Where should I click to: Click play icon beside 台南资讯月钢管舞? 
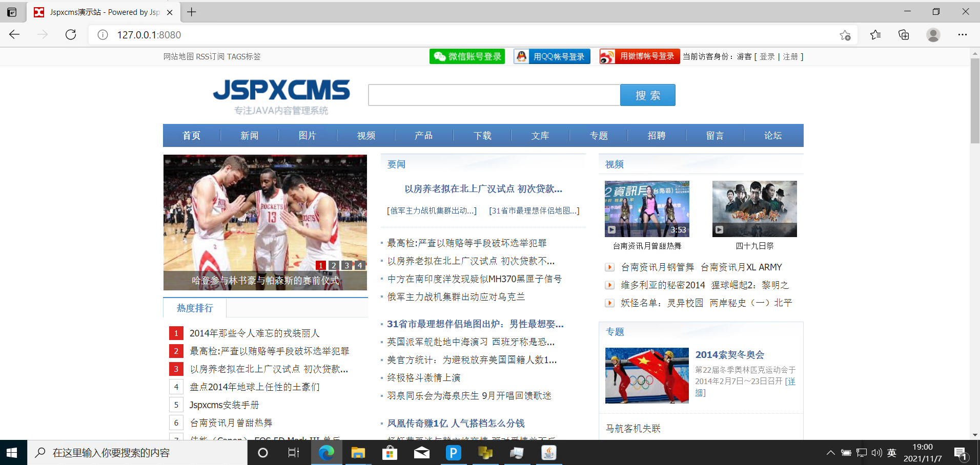(x=609, y=267)
